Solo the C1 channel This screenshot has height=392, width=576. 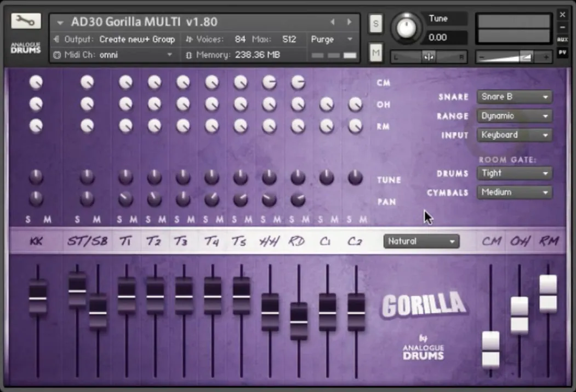pos(320,220)
